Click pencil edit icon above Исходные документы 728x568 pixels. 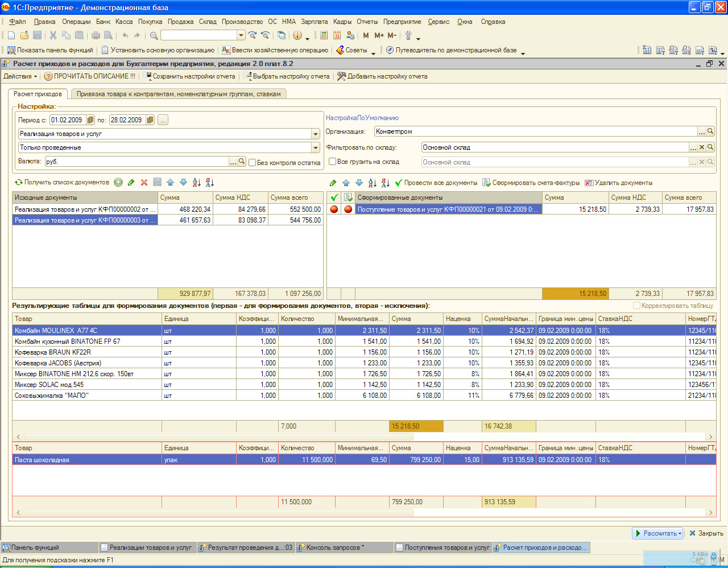point(131,182)
